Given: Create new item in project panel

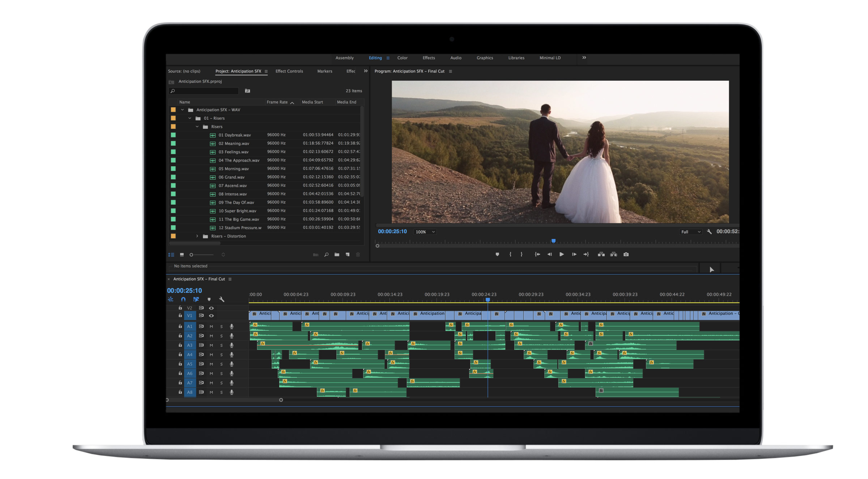Looking at the screenshot, I should tap(348, 255).
